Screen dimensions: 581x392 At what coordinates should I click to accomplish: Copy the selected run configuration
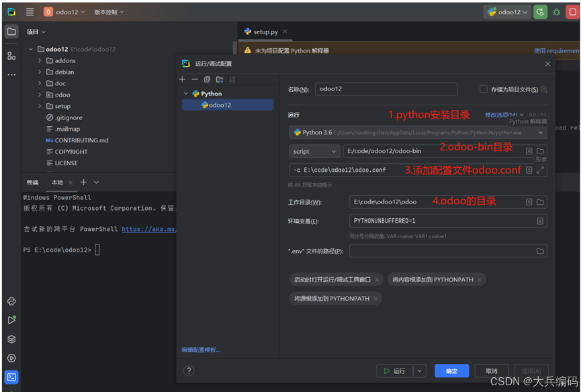tap(207, 79)
